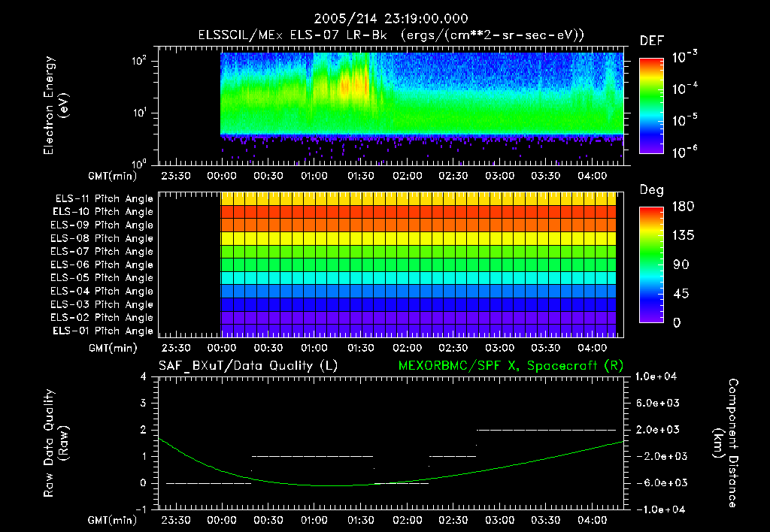This screenshot has width=770, height=532.
Task: Click the GMT(min) label under the data quality plot
Action: [x=113, y=520]
